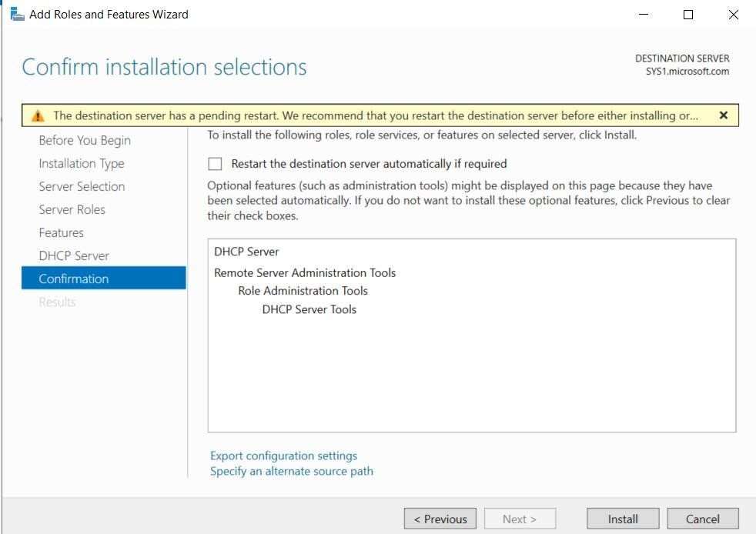Click the pending restart warning message text

pyautogui.click(x=376, y=115)
